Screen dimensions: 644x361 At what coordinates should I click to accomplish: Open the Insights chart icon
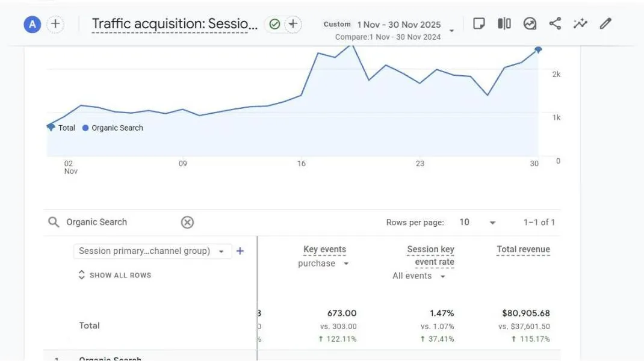[x=530, y=23]
